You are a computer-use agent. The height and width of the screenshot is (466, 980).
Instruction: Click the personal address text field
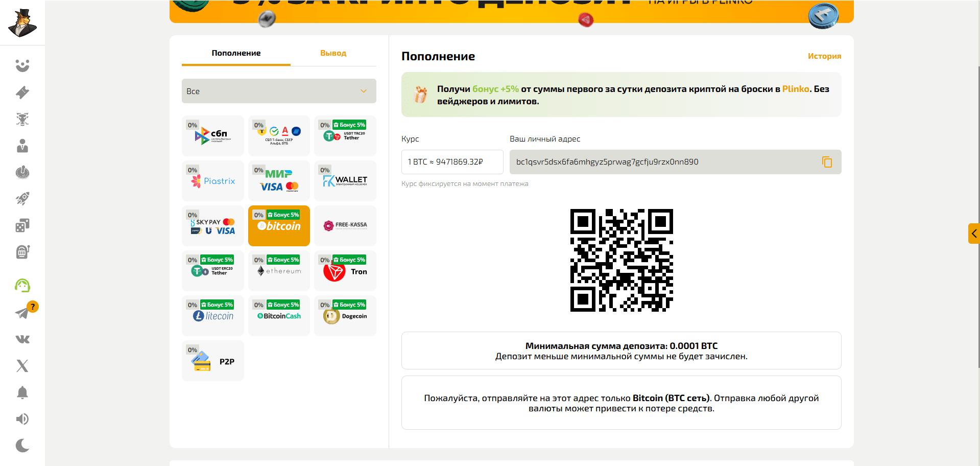675,162
